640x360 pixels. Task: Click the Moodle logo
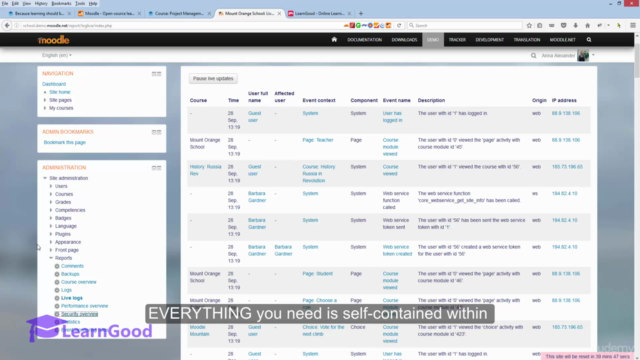[x=53, y=40]
